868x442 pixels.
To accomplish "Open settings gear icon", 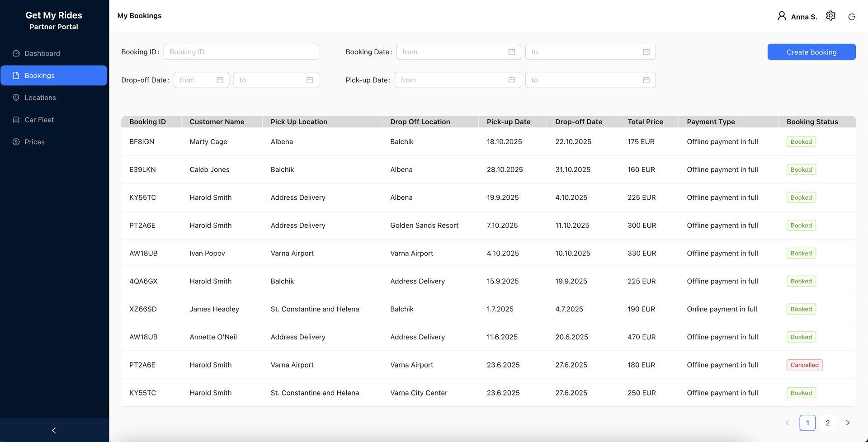I will 830,16.
